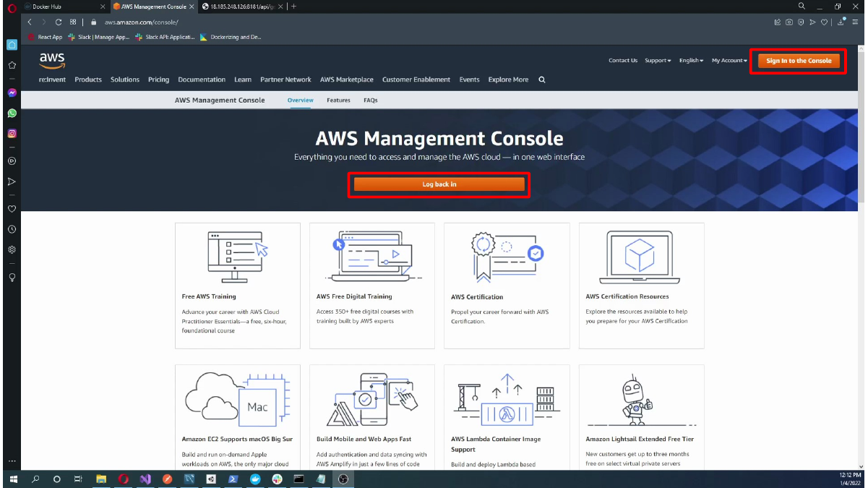
Task: Click the padlock site security icon
Action: pos(94,22)
